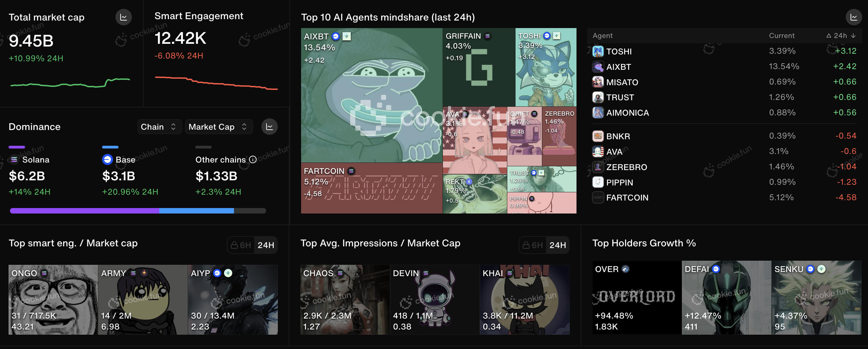
Task: Open the KHAI card thumbnail
Action: (525, 300)
